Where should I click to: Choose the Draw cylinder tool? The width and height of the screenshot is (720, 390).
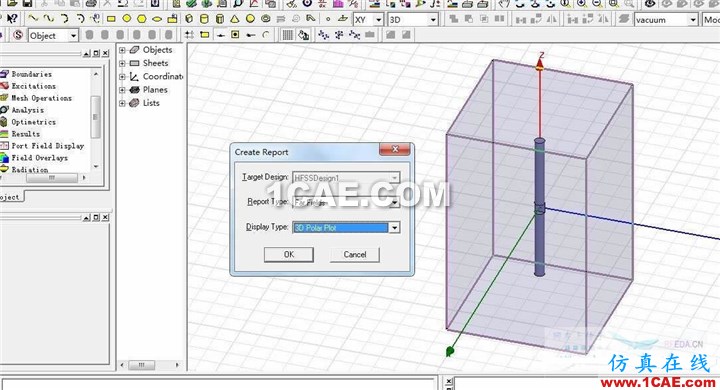pyautogui.click(x=204, y=19)
